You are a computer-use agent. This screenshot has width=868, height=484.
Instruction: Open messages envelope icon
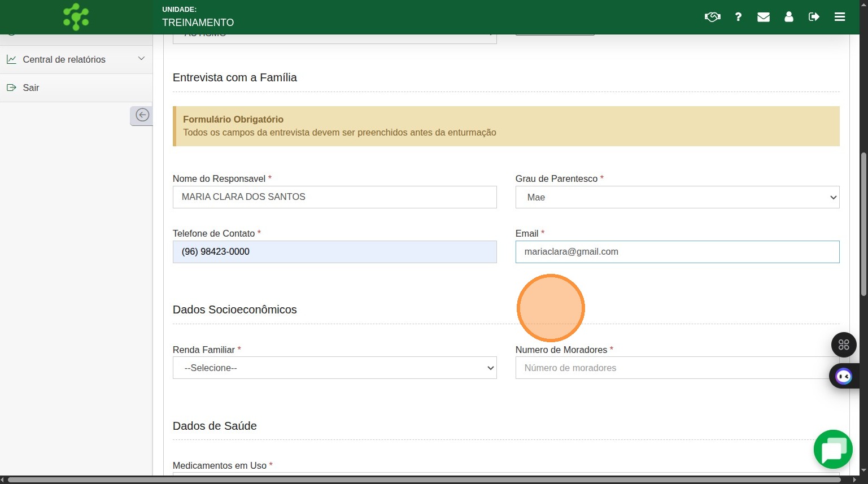click(x=764, y=17)
